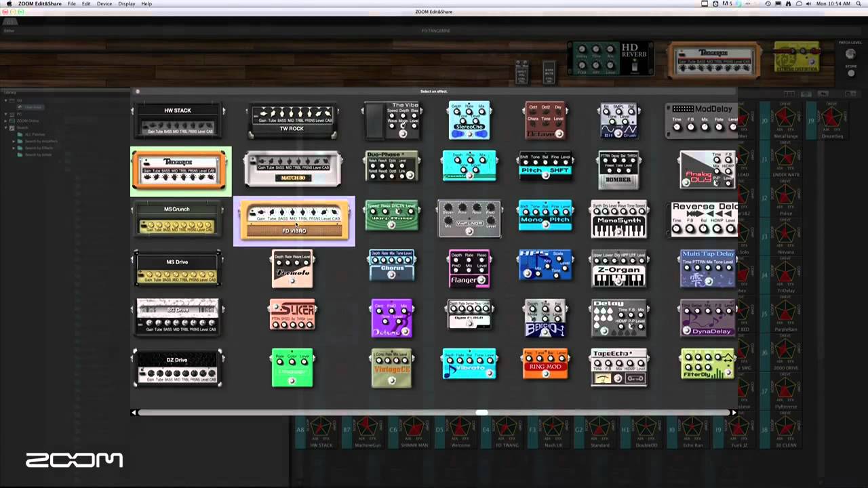Click the effect list scrollbar right arrow
The height and width of the screenshot is (488, 868).
coord(733,412)
